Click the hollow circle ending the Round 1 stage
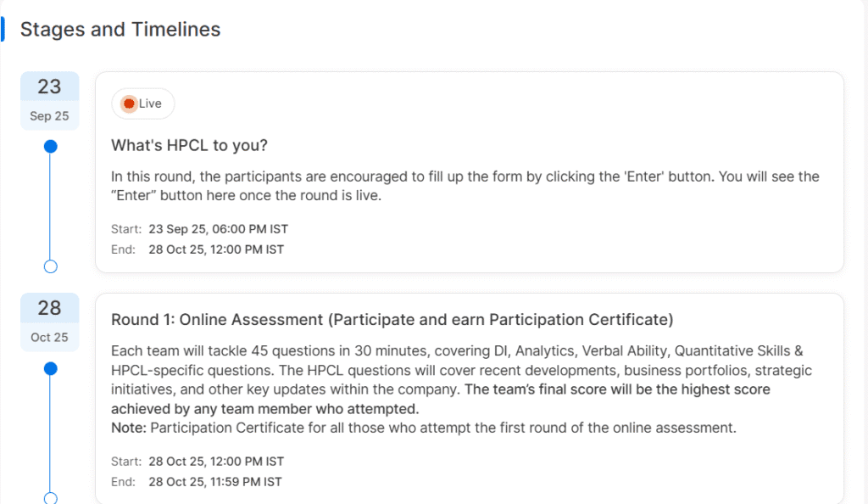The image size is (868, 504). tap(50, 498)
